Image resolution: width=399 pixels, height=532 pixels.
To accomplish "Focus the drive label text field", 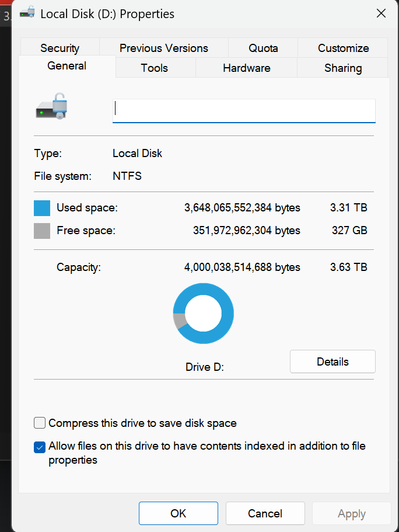I will point(244,110).
